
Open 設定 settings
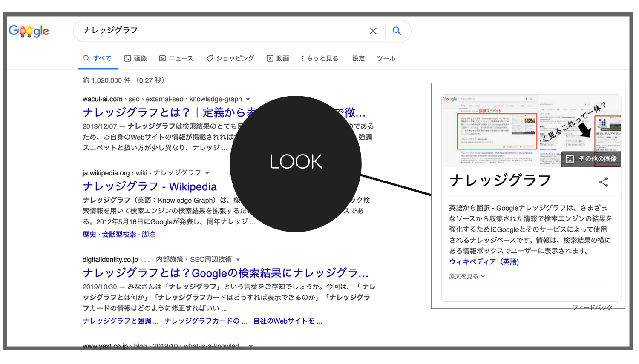pos(359,58)
